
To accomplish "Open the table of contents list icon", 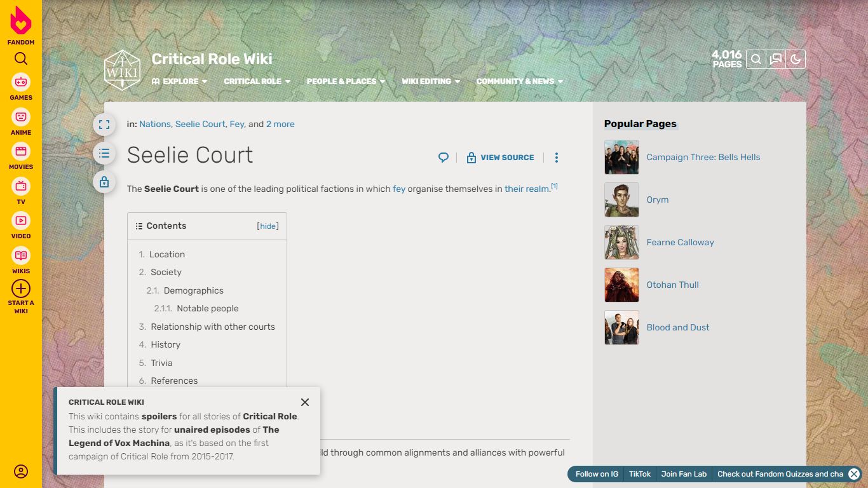I will tap(104, 153).
